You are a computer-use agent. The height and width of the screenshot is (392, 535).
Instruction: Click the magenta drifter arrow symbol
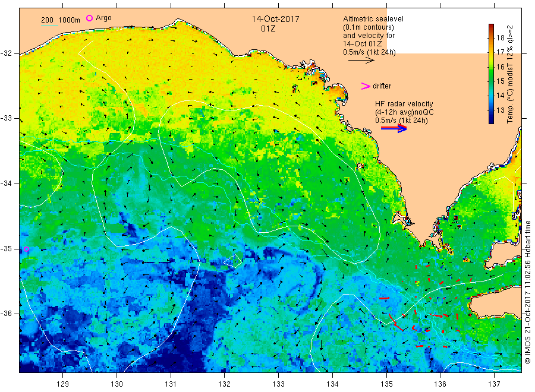[366, 86]
